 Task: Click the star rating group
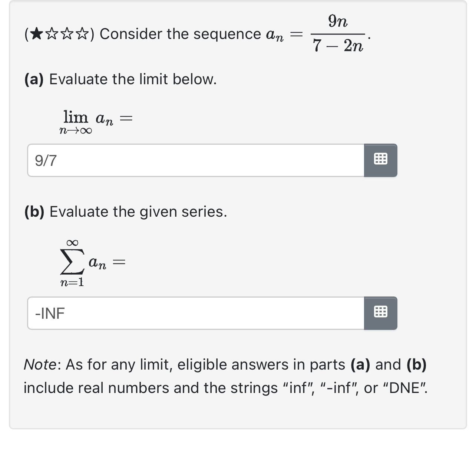pyautogui.click(x=59, y=34)
